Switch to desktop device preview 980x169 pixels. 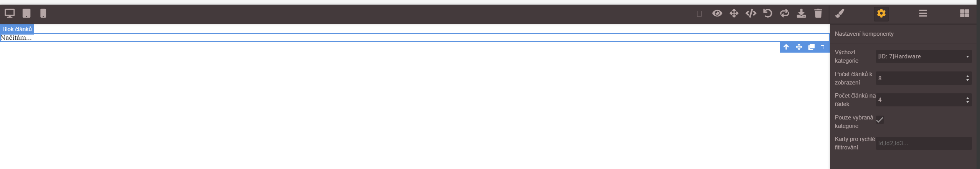[10, 13]
